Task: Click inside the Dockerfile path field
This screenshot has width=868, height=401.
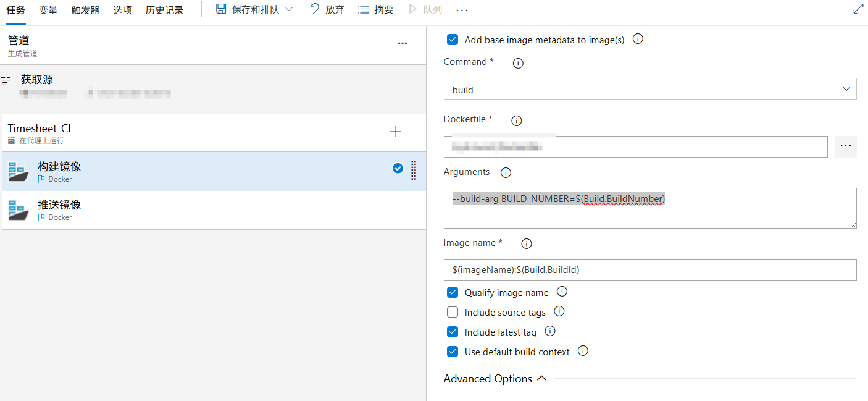Action: click(x=636, y=146)
